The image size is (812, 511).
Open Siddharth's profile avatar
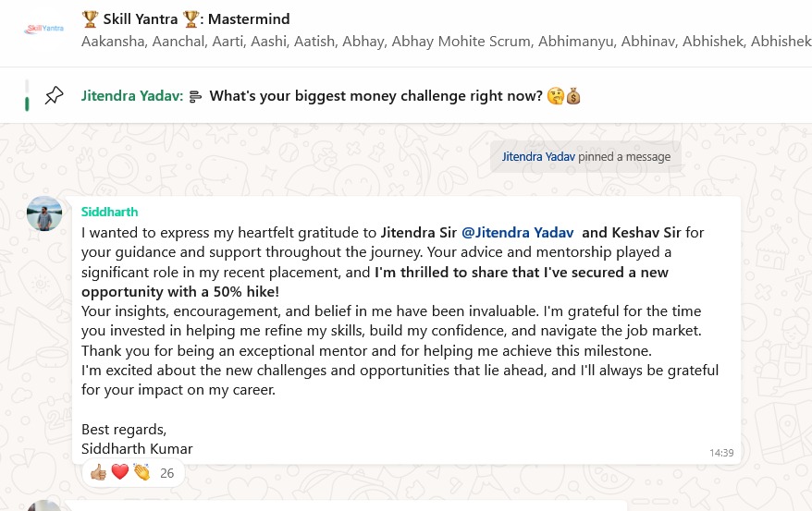(44, 213)
